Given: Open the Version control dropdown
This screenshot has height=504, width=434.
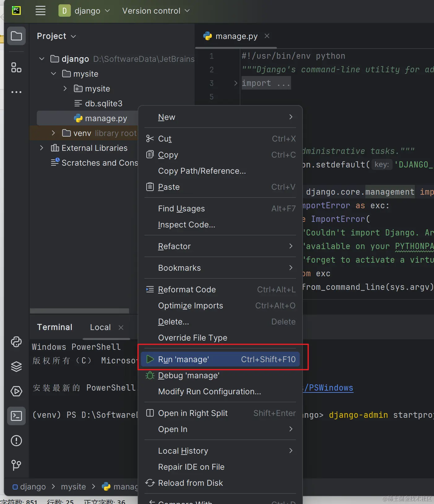Looking at the screenshot, I should 156,11.
